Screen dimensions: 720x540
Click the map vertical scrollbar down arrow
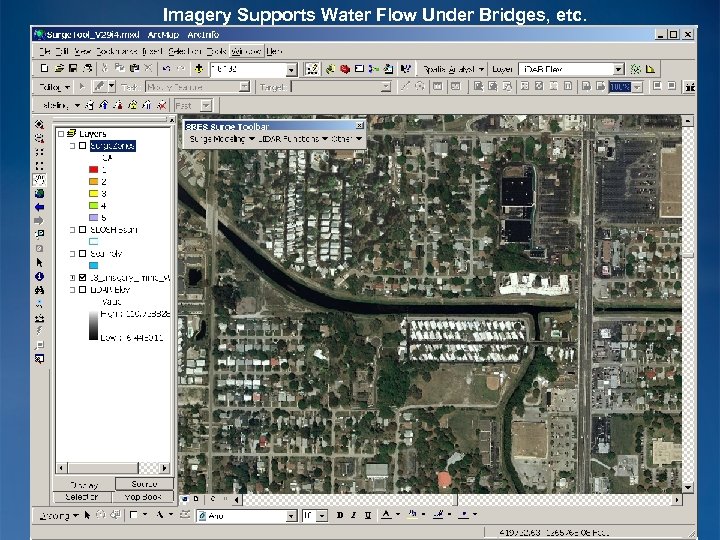(x=687, y=488)
